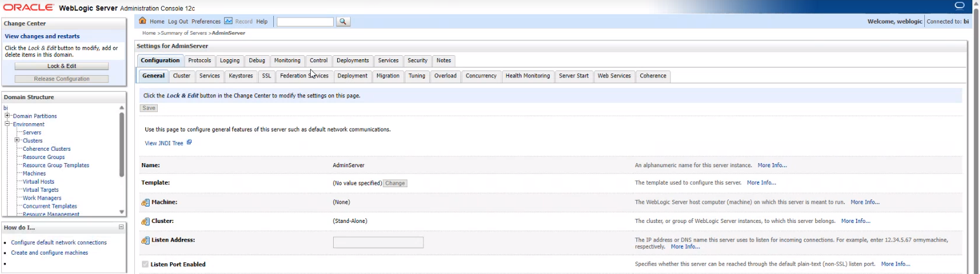Toggle the Listen Port Enabled checkbox
Viewport: 980px width, 274px height.
[145, 265]
